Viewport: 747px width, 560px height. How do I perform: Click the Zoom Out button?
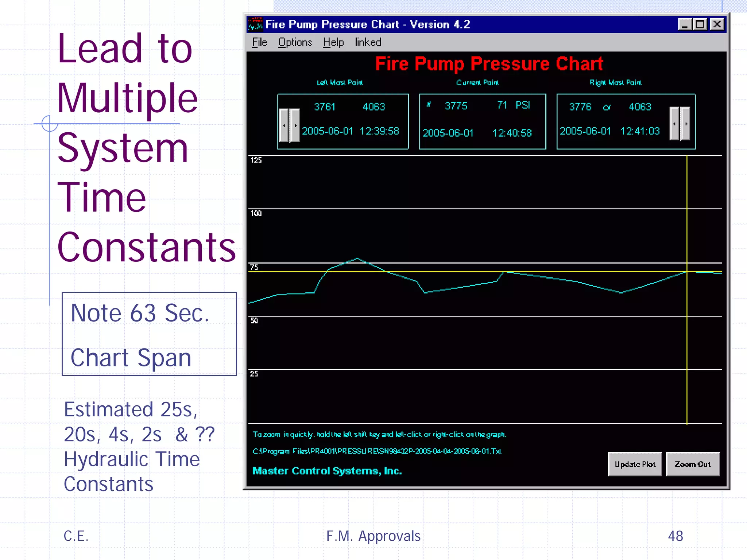[693, 464]
